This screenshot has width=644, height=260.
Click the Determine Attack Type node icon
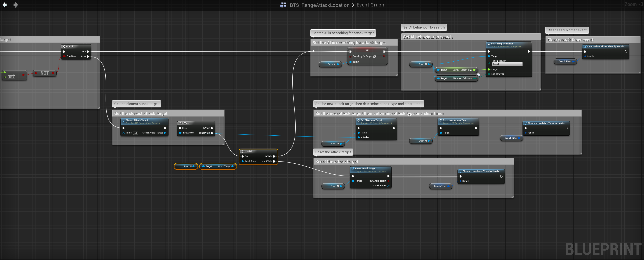tap(441, 120)
